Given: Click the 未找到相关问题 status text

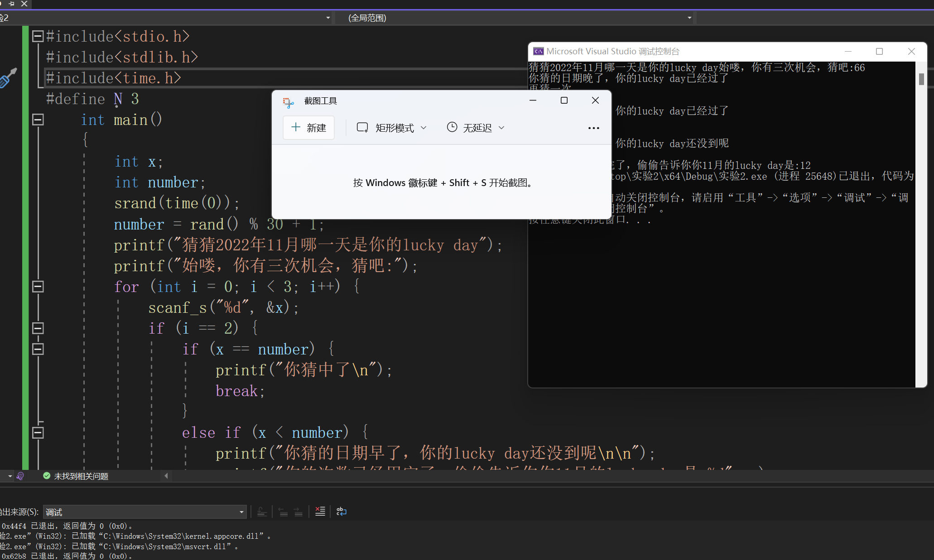Looking at the screenshot, I should (x=81, y=476).
